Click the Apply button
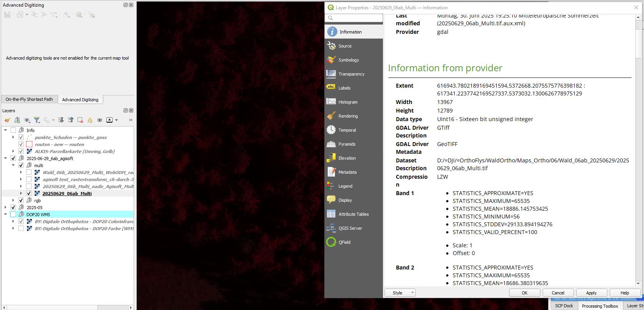 tap(591, 293)
